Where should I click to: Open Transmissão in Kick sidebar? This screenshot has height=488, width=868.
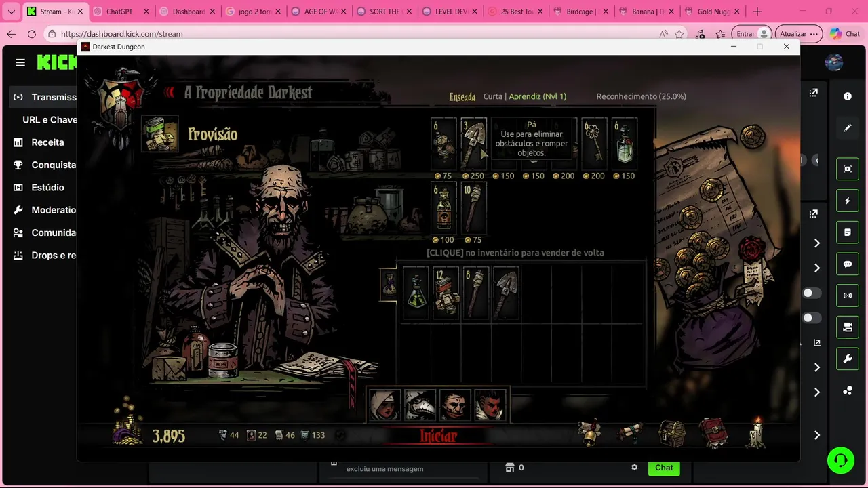43,97
